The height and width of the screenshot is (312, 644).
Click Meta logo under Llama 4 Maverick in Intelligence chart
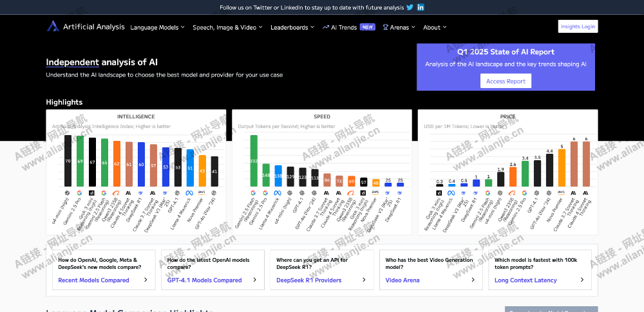point(190,192)
